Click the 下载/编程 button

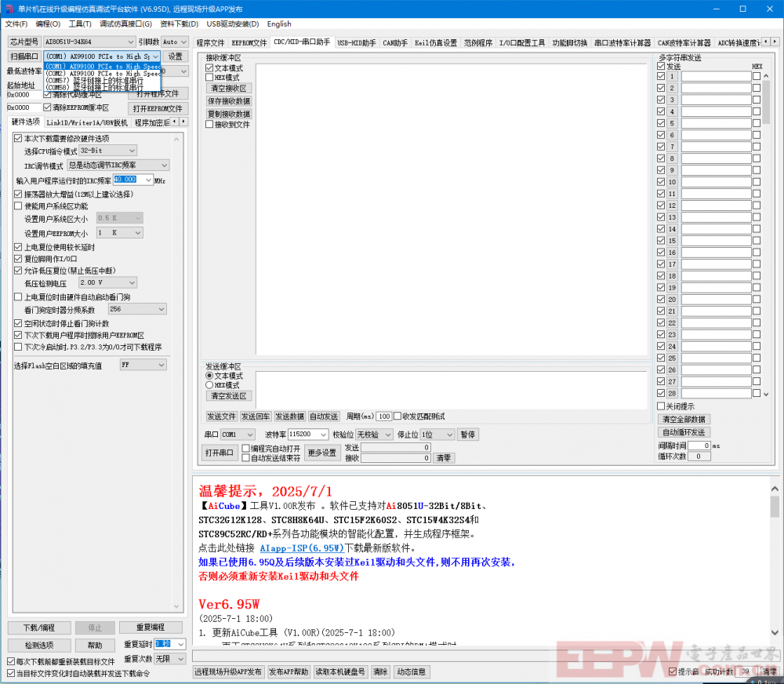coord(39,628)
